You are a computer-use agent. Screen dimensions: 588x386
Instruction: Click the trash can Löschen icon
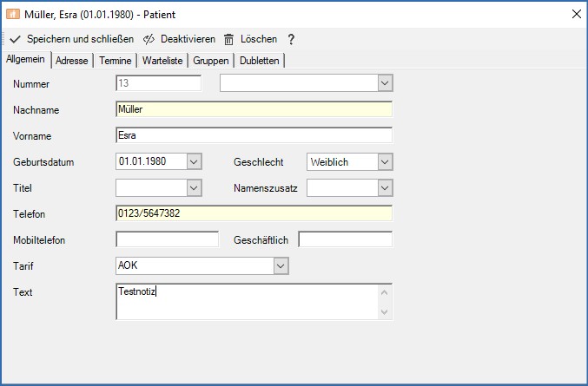(x=228, y=39)
